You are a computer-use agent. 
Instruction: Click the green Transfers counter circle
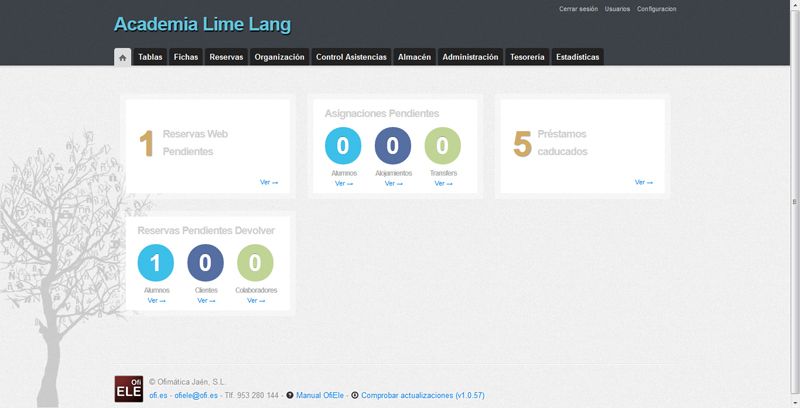point(443,146)
